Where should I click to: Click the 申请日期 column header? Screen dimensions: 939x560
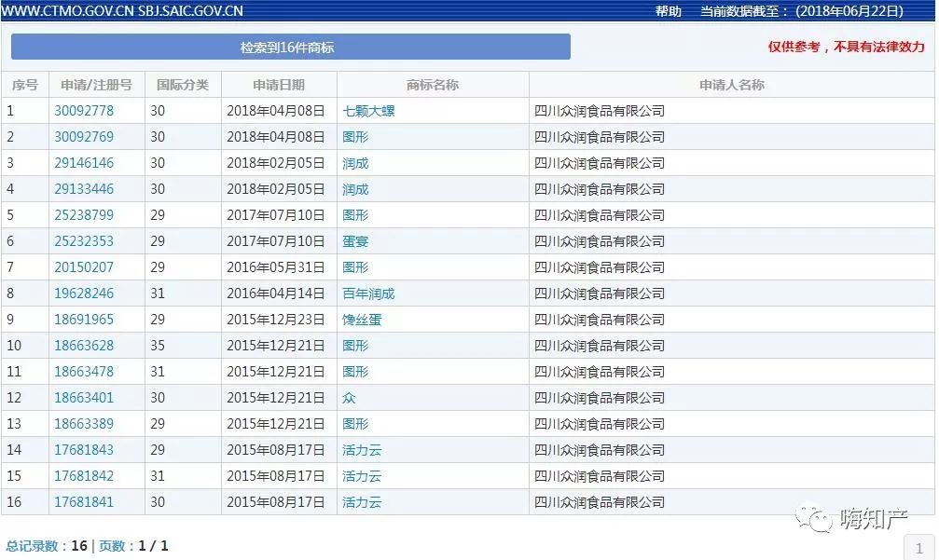click(x=279, y=85)
